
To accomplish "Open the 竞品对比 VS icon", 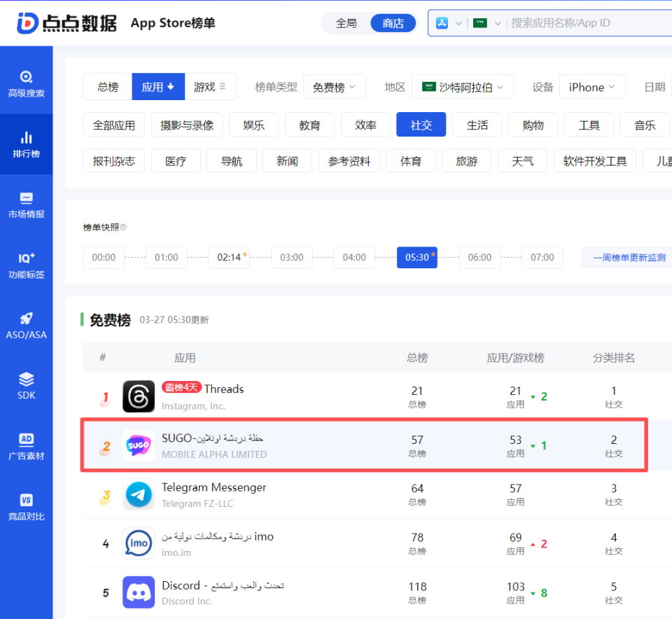I will pos(26,500).
